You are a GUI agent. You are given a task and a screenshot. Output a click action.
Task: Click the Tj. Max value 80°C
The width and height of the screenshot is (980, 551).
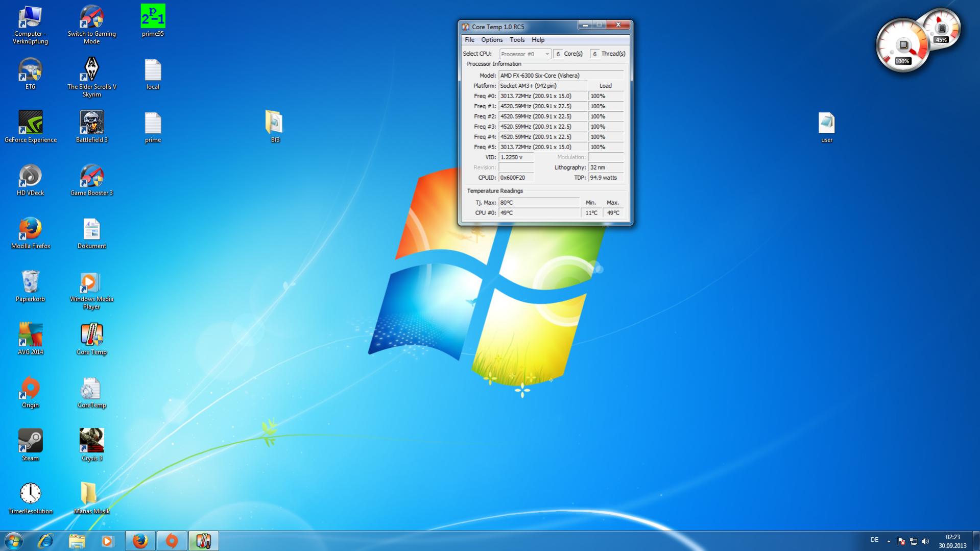[x=539, y=203]
